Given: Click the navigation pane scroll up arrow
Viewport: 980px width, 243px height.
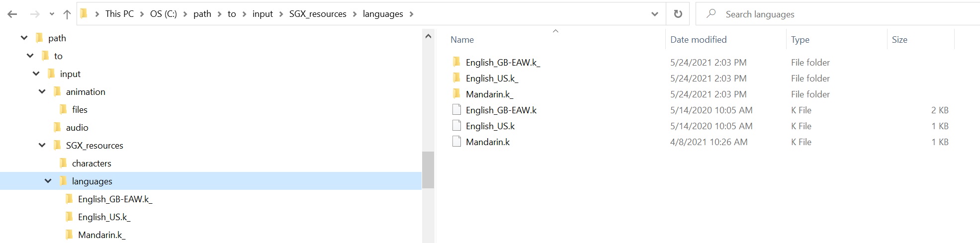Looking at the screenshot, I should [428, 36].
